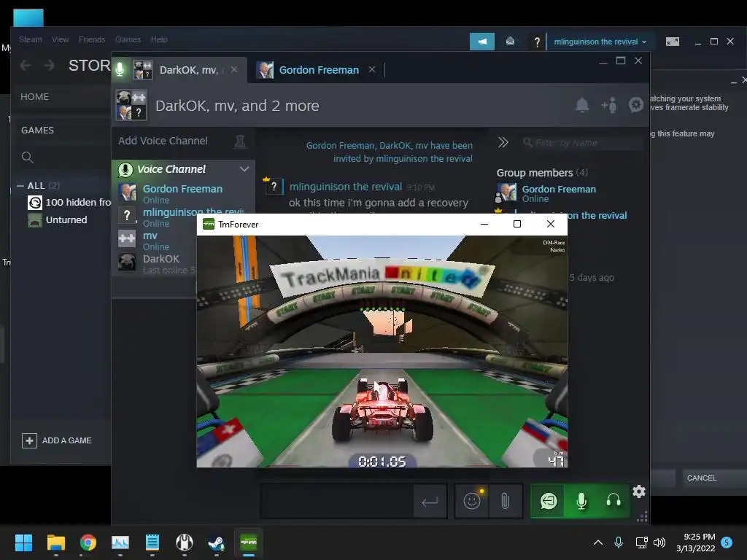Viewport: 747px width, 560px height.
Task: Close the Gordon Freeman chat tab
Action: (x=372, y=69)
